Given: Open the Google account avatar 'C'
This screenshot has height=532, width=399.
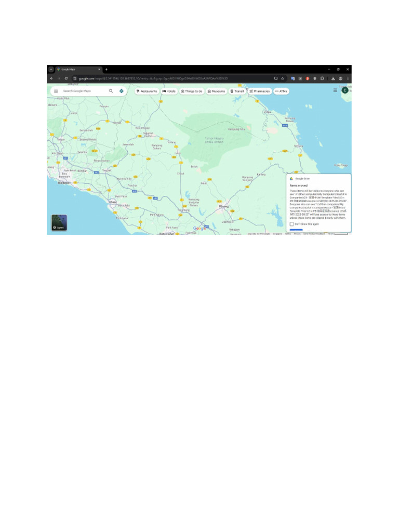Looking at the screenshot, I should pyautogui.click(x=345, y=90).
